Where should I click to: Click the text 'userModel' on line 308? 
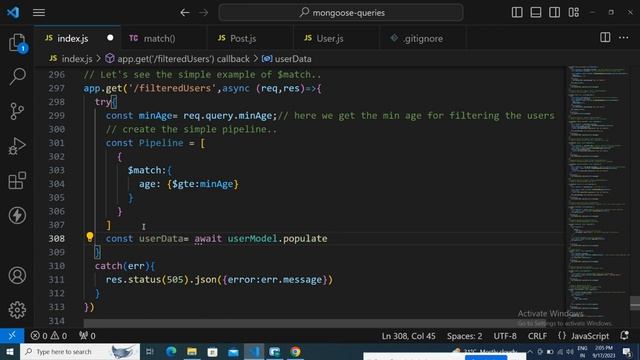point(253,238)
